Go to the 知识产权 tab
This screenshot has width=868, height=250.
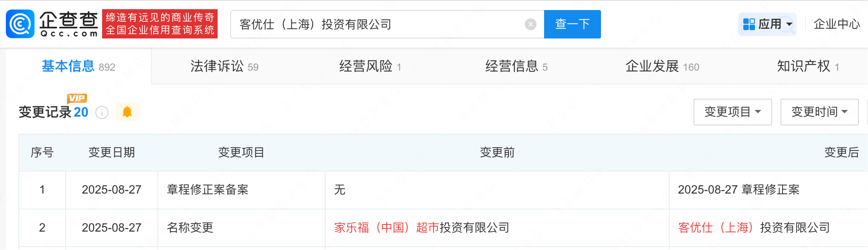click(x=808, y=66)
